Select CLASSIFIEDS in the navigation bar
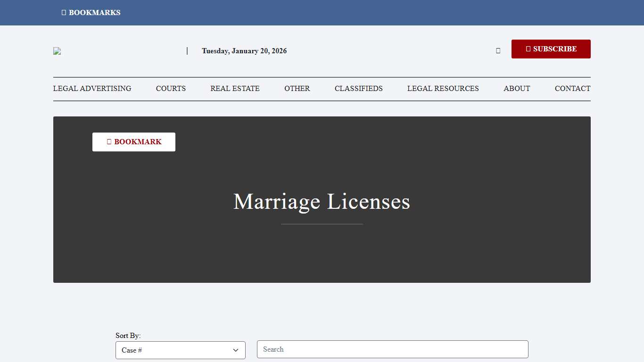Screen dimensions: 644x362 click(x=359, y=89)
